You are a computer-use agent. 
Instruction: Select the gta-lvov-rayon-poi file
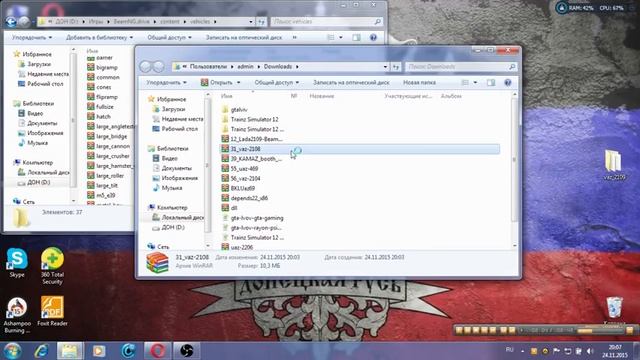coord(252,228)
